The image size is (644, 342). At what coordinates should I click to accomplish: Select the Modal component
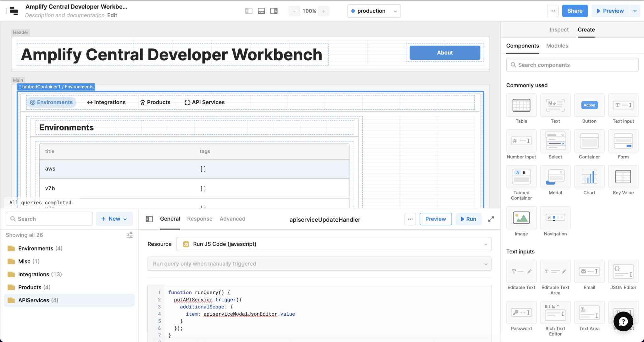[555, 177]
